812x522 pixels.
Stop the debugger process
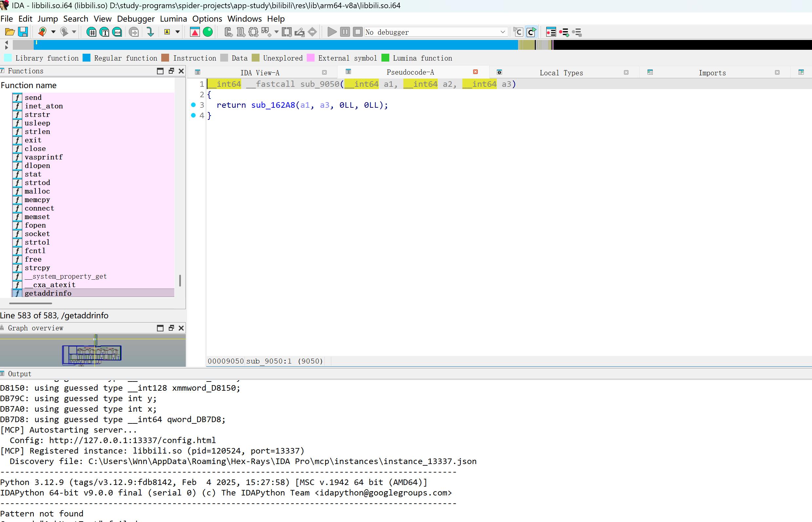(x=358, y=32)
